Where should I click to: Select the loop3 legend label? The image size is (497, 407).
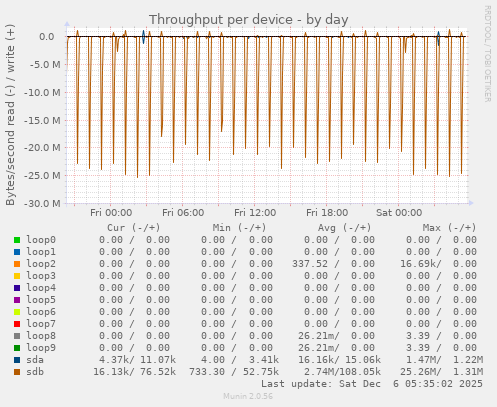tap(41, 276)
